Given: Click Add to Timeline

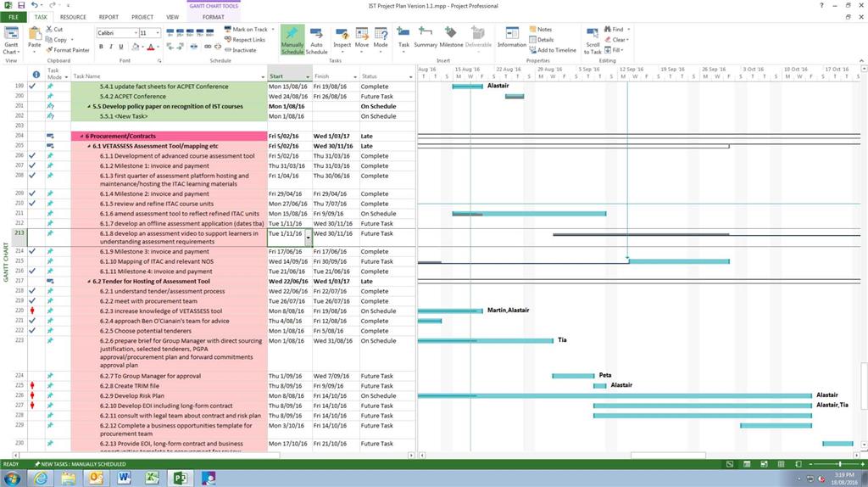Looking at the screenshot, I should coord(553,50).
